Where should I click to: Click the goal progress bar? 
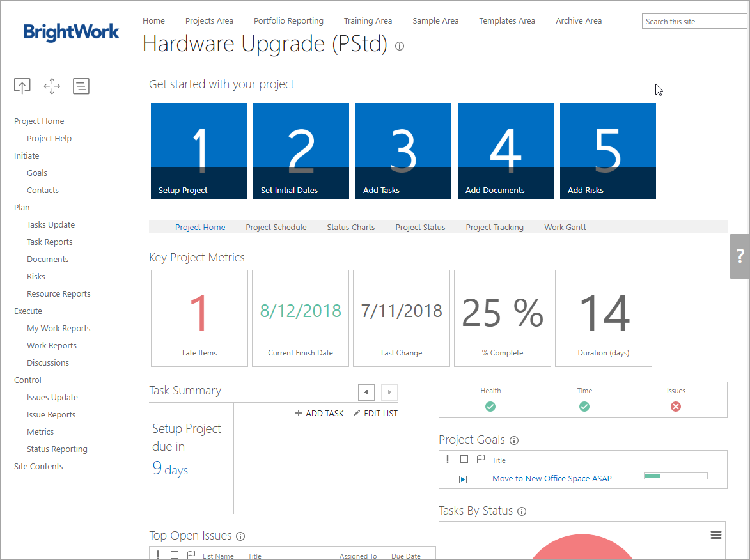pyautogui.click(x=675, y=476)
